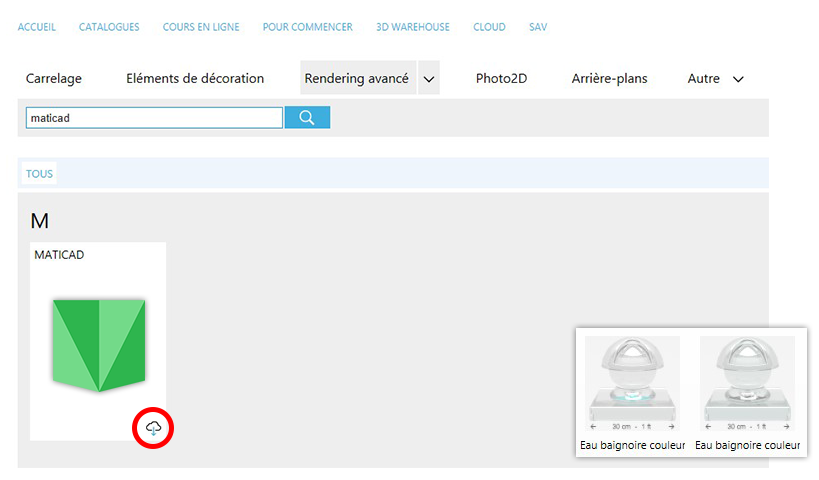Viewport: 819px width, 480px height.
Task: Focus the search field containing maticad
Action: (154, 118)
